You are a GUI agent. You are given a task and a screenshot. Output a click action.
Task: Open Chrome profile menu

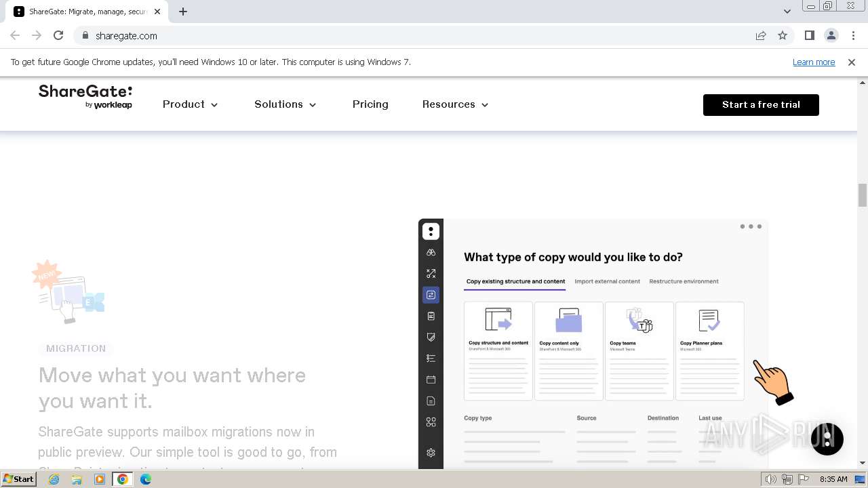point(831,35)
